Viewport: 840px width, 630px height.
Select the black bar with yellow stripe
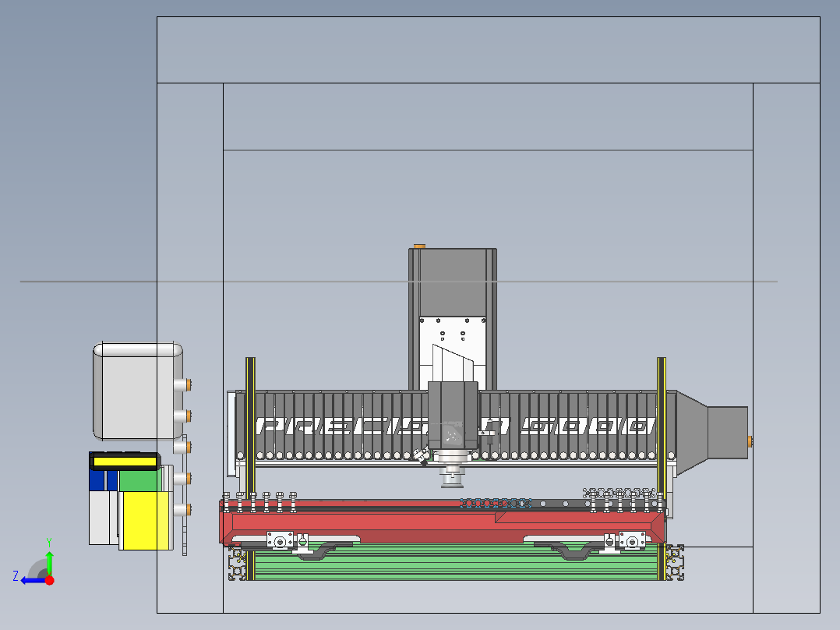tap(125, 461)
